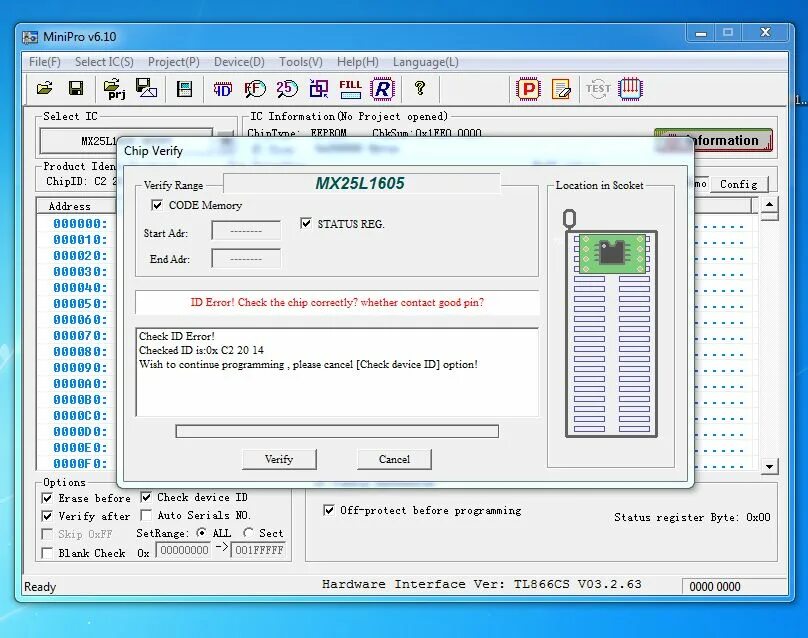Click the range end 001FFFFF field

(259, 550)
